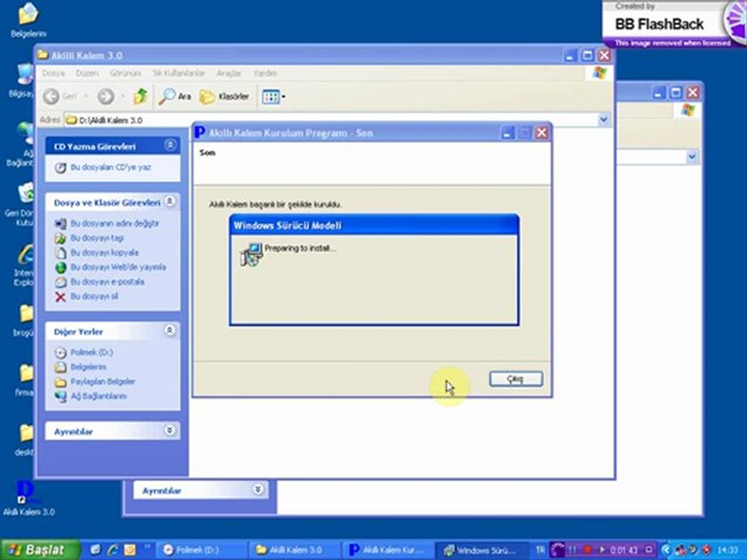Click the publish to Web globe icon

pos(61,268)
